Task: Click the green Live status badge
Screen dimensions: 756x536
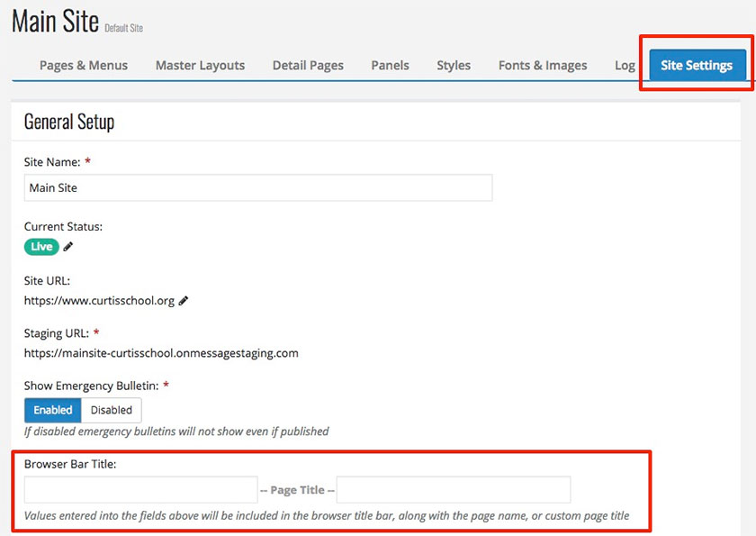Action: click(x=41, y=247)
